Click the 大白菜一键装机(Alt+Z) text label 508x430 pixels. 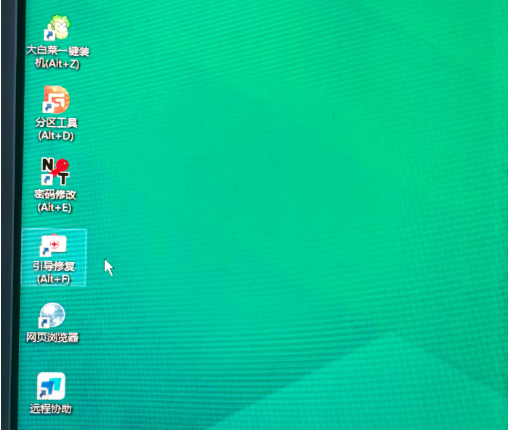(x=58, y=57)
